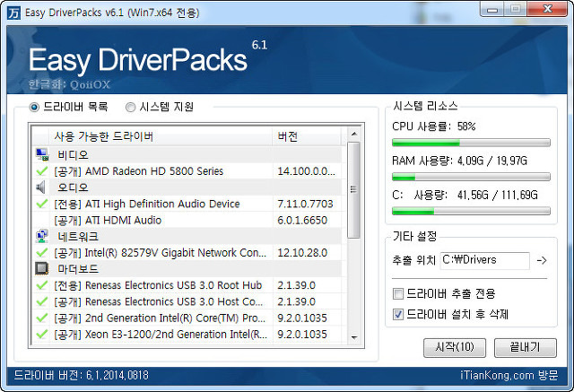The height and width of the screenshot is (392, 574).
Task: Click version 7.11.0.7703 cell
Action: point(305,204)
